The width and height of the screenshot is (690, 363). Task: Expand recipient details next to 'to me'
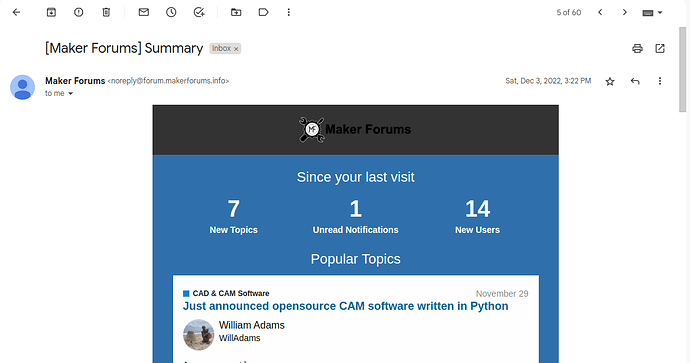(70, 93)
